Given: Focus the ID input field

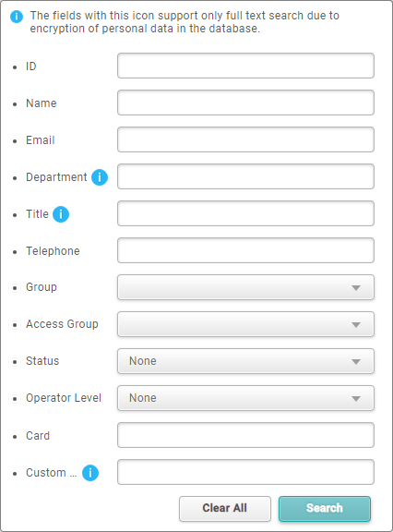Looking at the screenshot, I should pos(245,66).
